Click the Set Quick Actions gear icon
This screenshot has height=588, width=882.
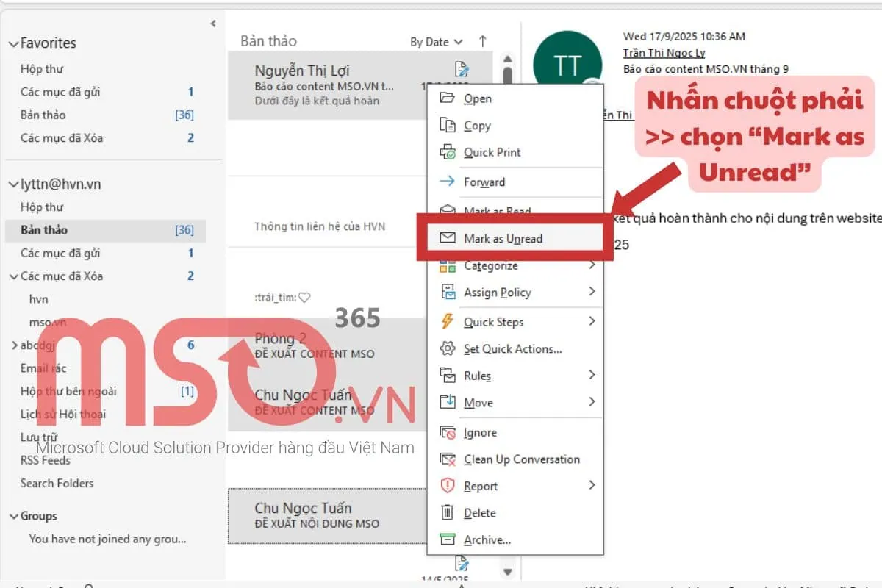(447, 349)
